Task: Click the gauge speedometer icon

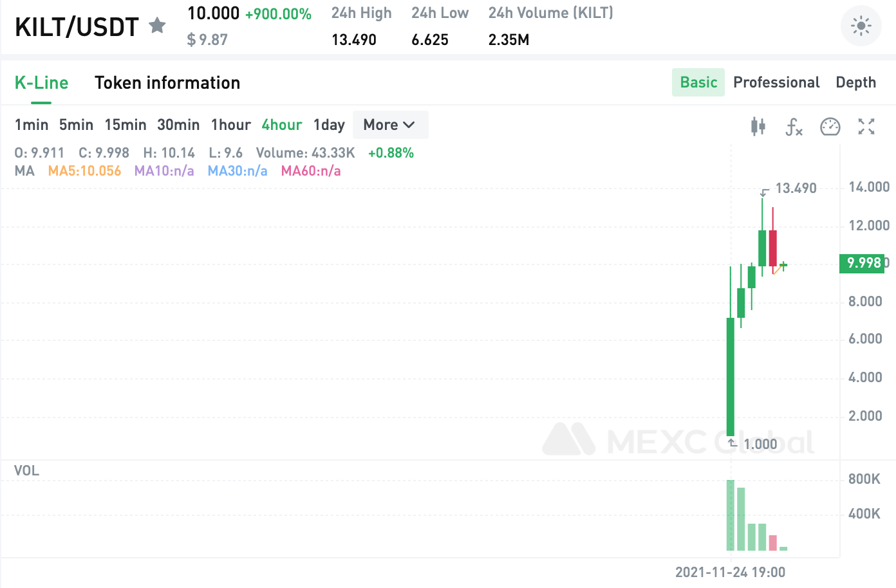Action: click(x=830, y=127)
